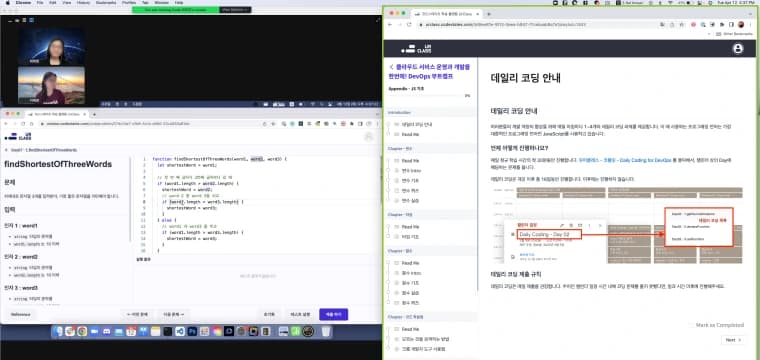Open the profile avatar in the left coding window

370,137
